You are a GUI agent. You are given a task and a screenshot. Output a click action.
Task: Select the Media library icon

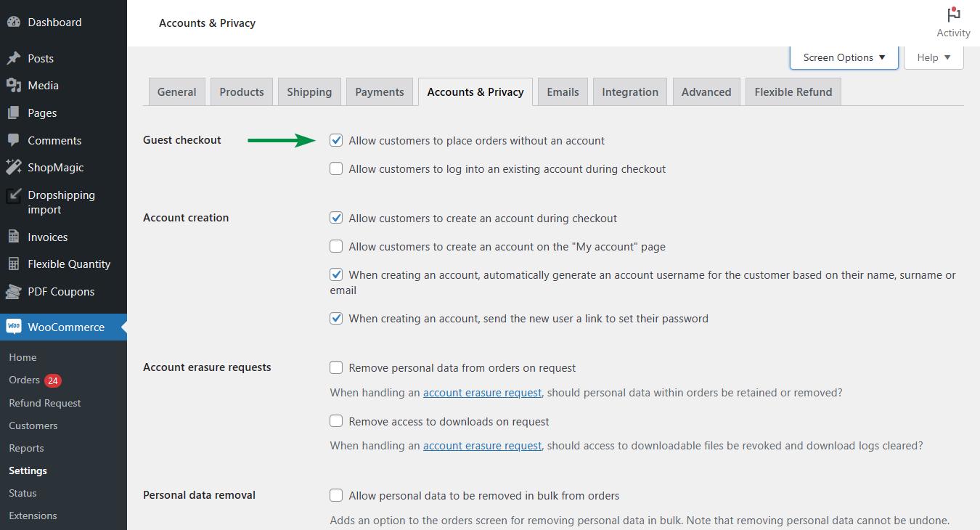click(x=13, y=86)
